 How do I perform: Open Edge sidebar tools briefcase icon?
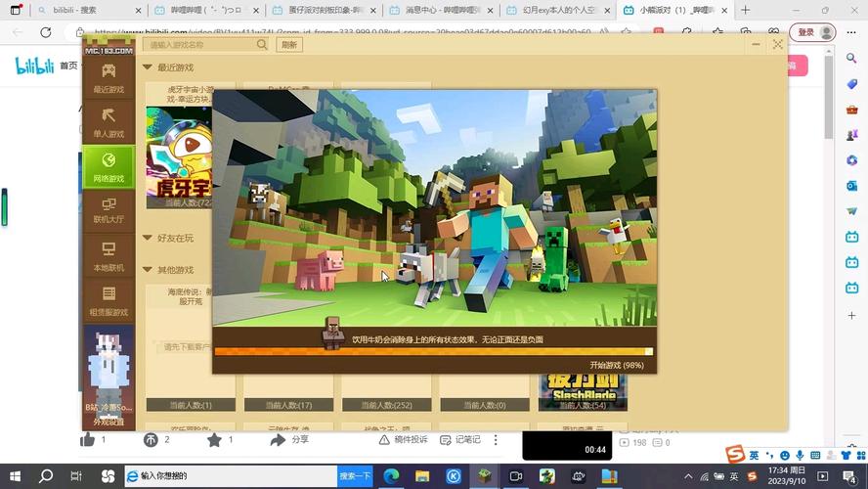(851, 110)
